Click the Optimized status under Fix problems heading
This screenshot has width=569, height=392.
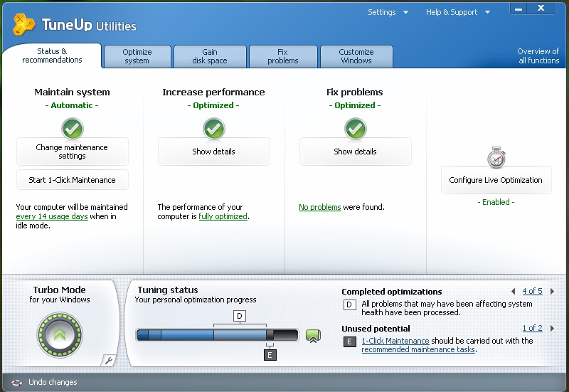click(355, 105)
